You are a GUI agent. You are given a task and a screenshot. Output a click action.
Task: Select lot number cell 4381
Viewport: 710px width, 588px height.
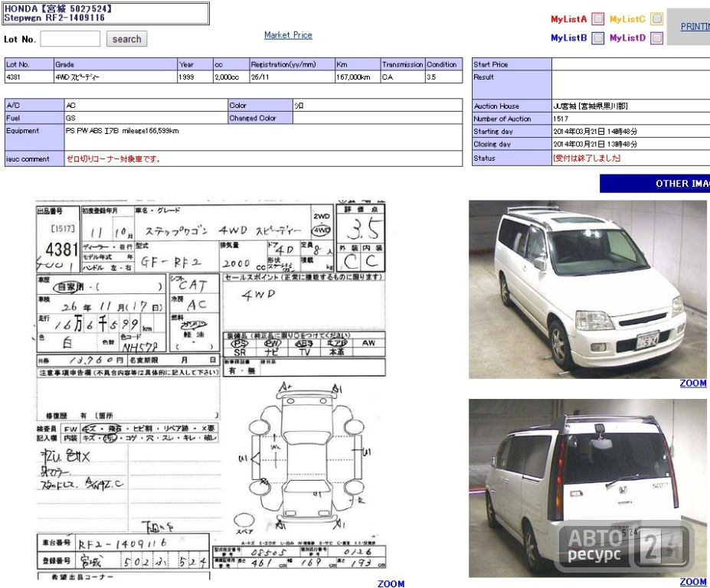click(x=29, y=77)
